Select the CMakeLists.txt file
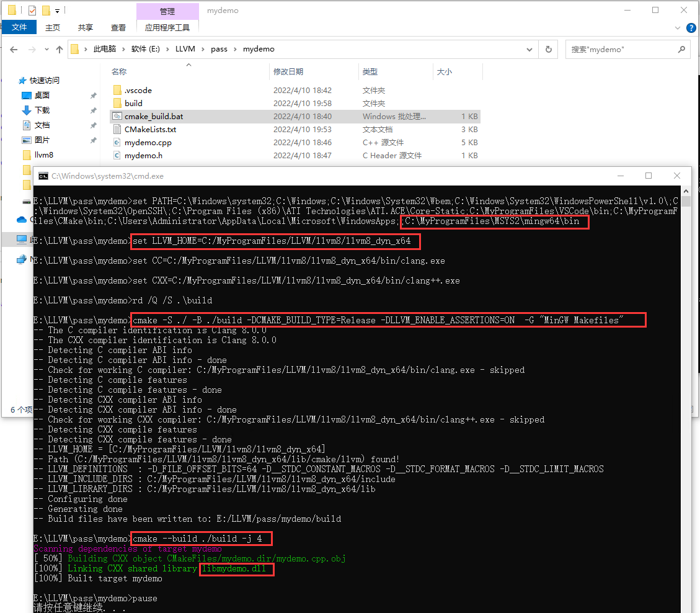The width and height of the screenshot is (700, 613). click(x=150, y=130)
